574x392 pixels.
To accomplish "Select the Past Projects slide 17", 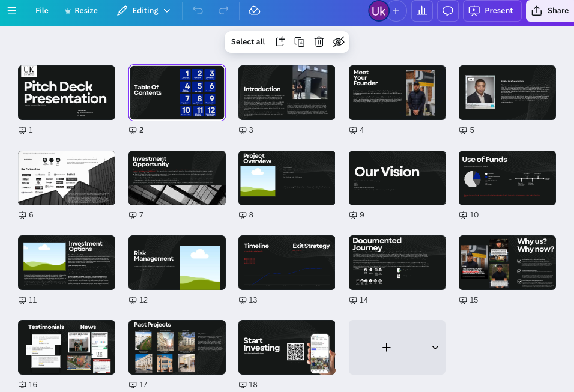I will tap(177, 347).
